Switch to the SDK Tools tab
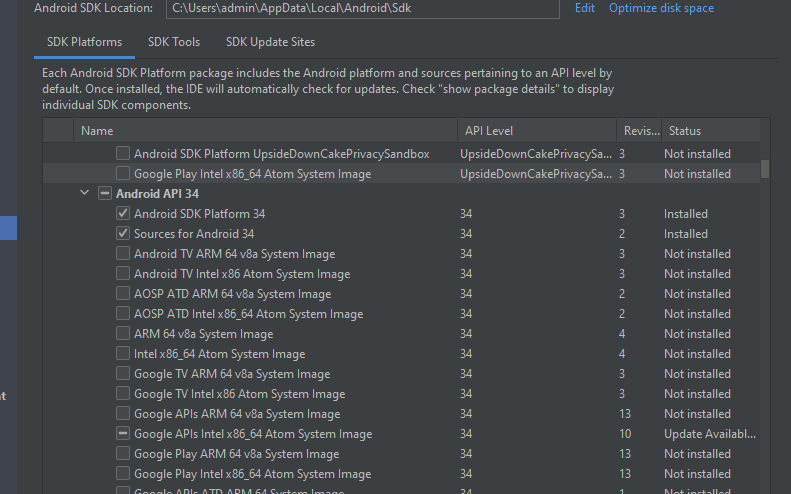 [174, 42]
